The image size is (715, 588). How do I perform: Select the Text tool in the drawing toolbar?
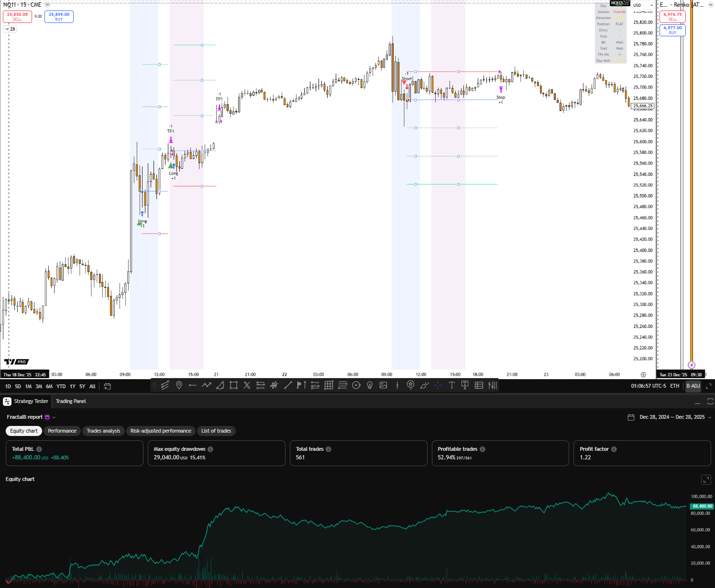pyautogui.click(x=451, y=385)
